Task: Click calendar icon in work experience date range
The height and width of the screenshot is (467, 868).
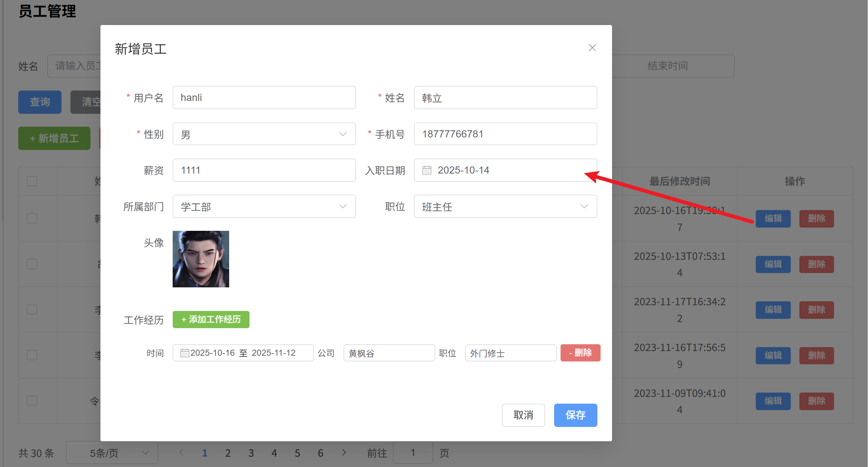Action: [x=184, y=353]
